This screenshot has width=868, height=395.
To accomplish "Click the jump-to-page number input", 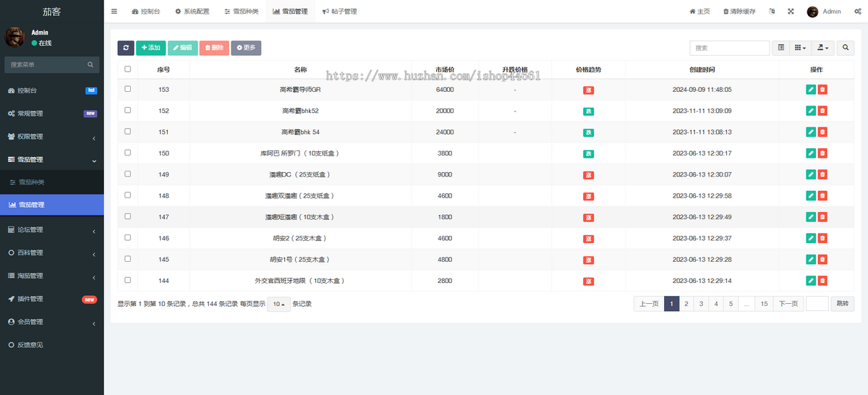I will pos(817,304).
